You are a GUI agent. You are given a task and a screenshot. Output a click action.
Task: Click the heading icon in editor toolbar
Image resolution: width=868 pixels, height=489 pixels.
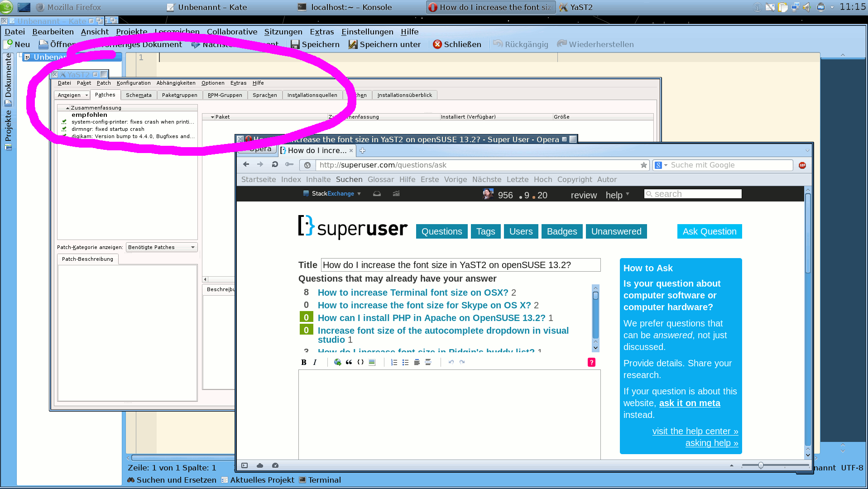coord(417,362)
